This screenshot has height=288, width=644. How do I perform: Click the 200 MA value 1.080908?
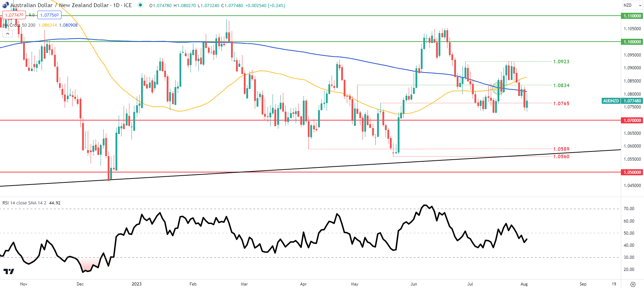point(68,25)
